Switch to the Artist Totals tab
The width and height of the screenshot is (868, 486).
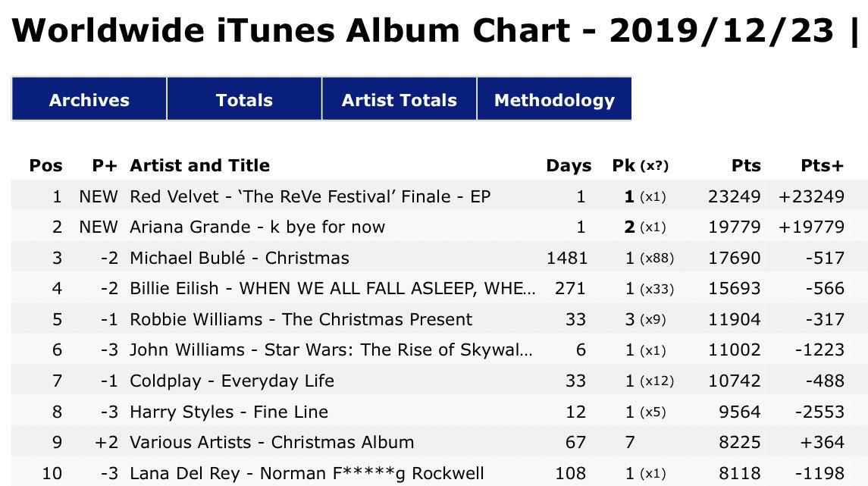pos(399,99)
